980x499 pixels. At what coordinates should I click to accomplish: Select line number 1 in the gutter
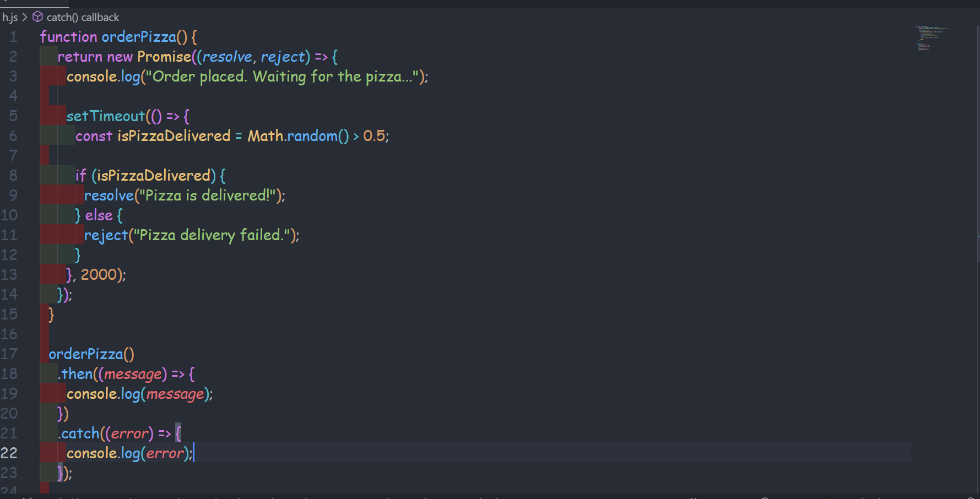click(13, 37)
